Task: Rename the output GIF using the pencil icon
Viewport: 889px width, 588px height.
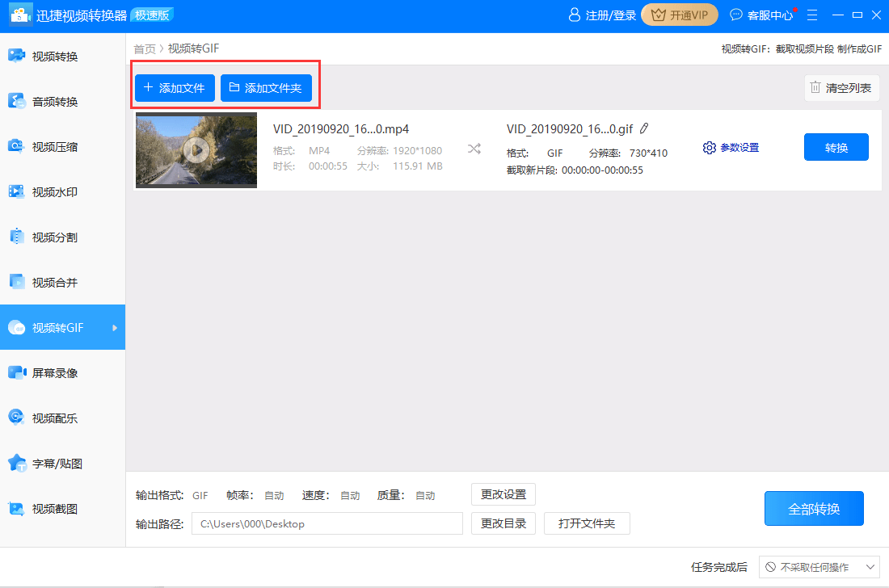Action: (644, 128)
